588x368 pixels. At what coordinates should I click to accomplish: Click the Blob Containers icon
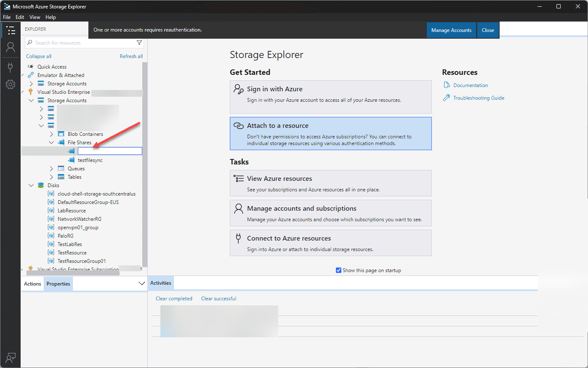[x=61, y=134]
